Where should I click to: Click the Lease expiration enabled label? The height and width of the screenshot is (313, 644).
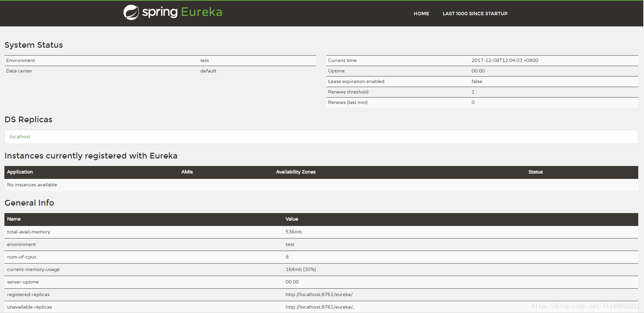tap(356, 81)
